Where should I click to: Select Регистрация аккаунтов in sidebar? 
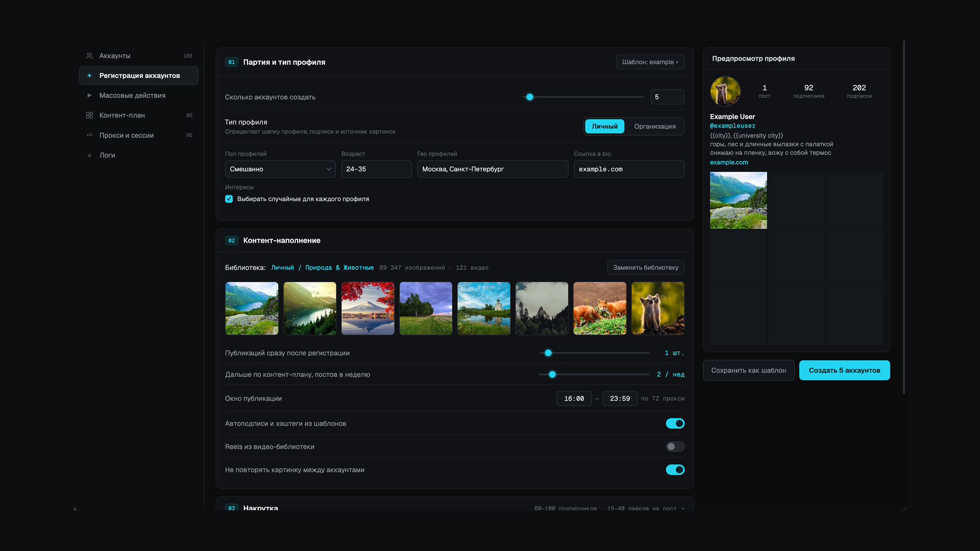click(x=139, y=76)
